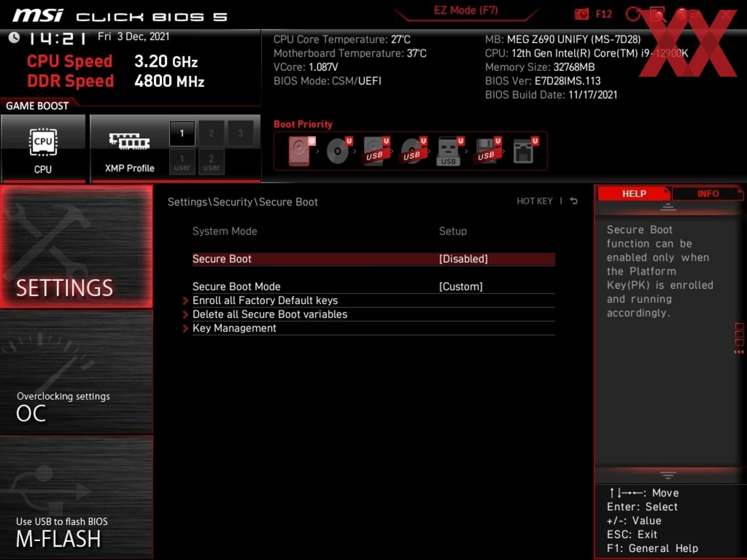The width and height of the screenshot is (747, 560).
Task: Click the Settings\Security\Secure Boot breadcrumb
Action: point(242,202)
